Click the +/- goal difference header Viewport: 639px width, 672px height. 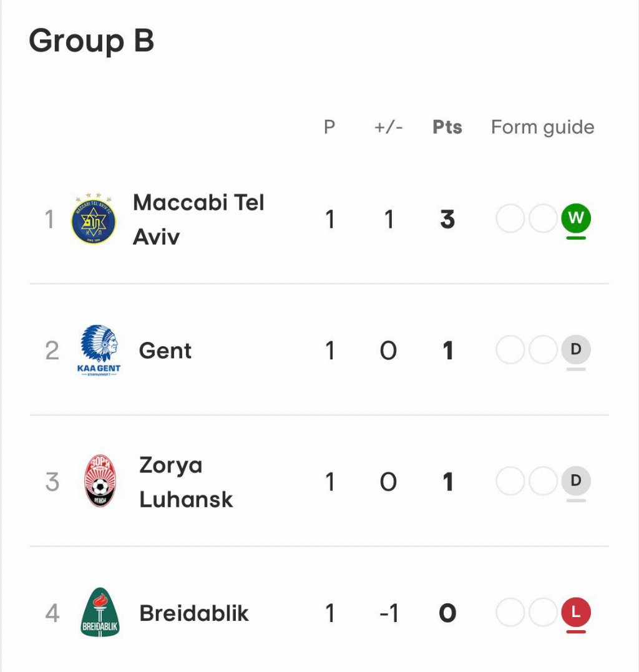click(388, 127)
